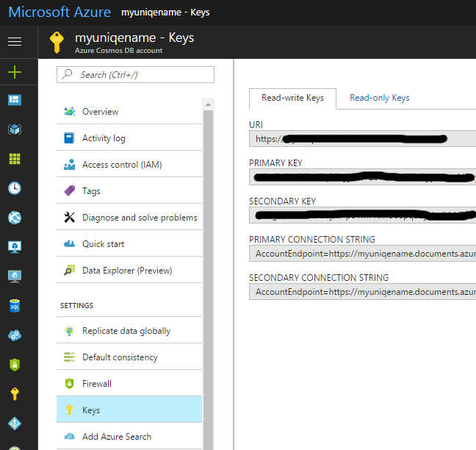476x450 pixels.
Task: Click the PRIMARY CONNECTION STRING field
Action: click(x=362, y=254)
